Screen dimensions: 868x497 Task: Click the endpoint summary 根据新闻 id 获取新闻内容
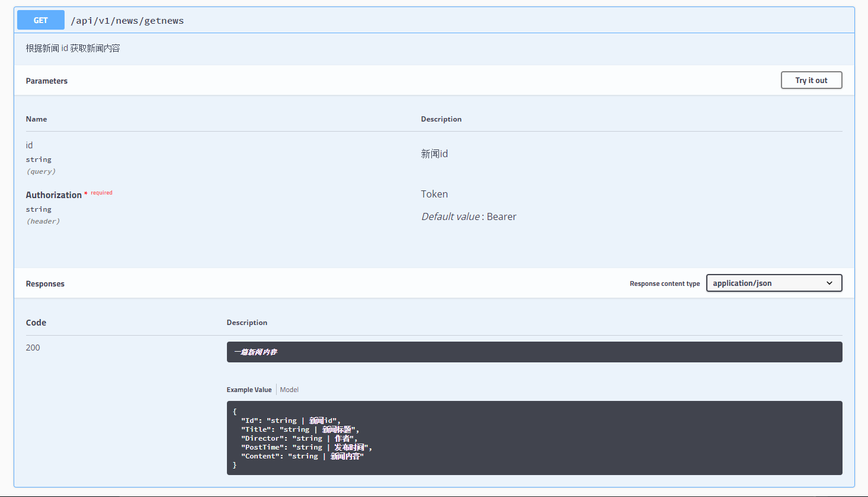pyautogui.click(x=73, y=48)
